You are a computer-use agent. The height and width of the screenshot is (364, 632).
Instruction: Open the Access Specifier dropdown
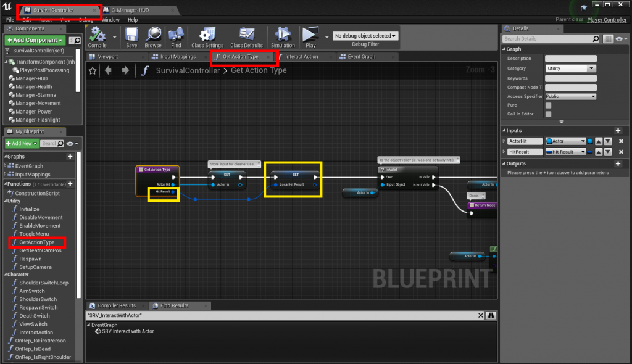(x=570, y=96)
